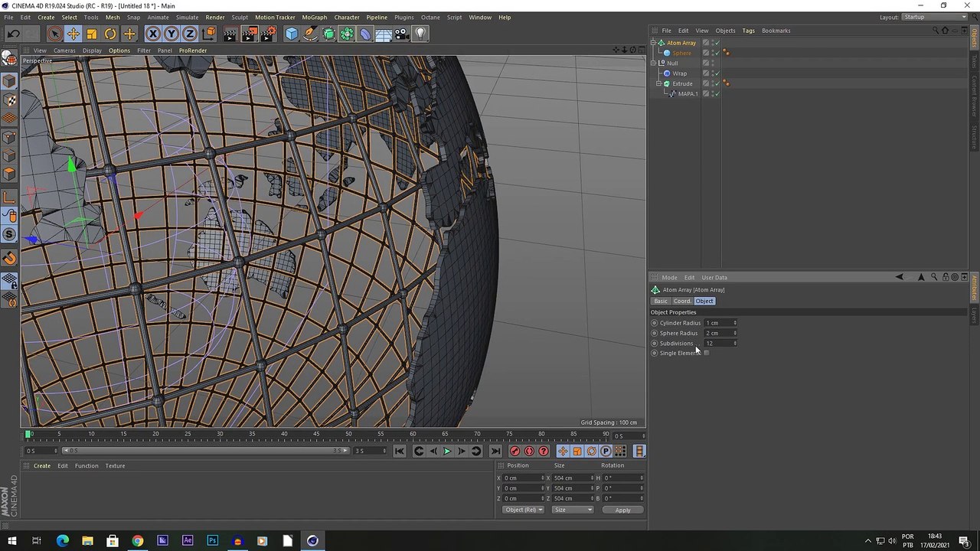980x551 pixels.
Task: Add a Floor environment object
Action: click(384, 34)
